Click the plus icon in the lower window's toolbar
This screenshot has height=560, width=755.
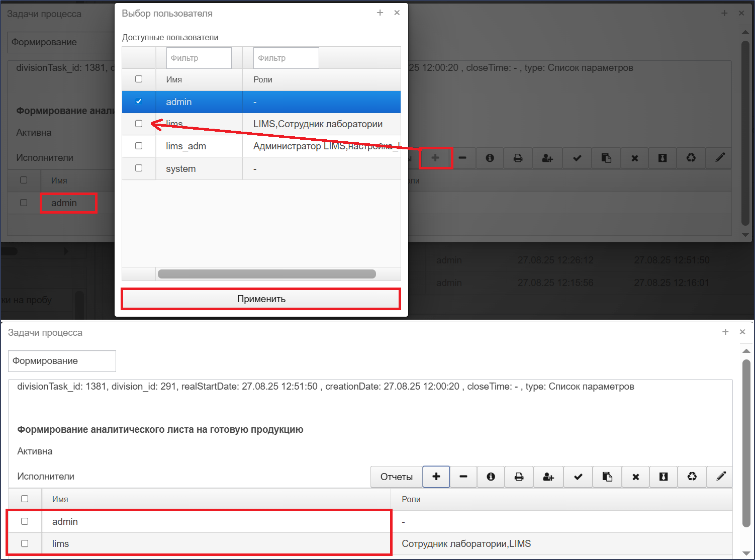pos(436,477)
